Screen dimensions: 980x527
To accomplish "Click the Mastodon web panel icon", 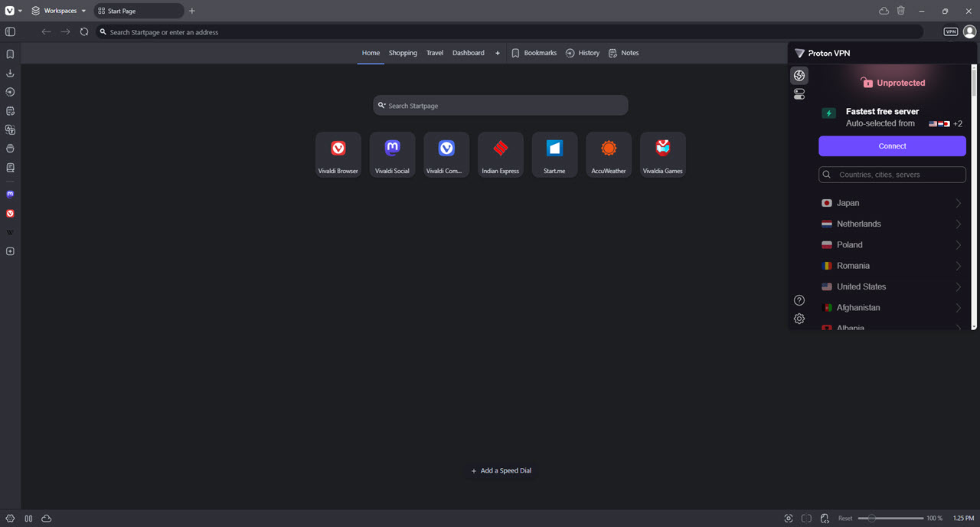I will [x=10, y=195].
